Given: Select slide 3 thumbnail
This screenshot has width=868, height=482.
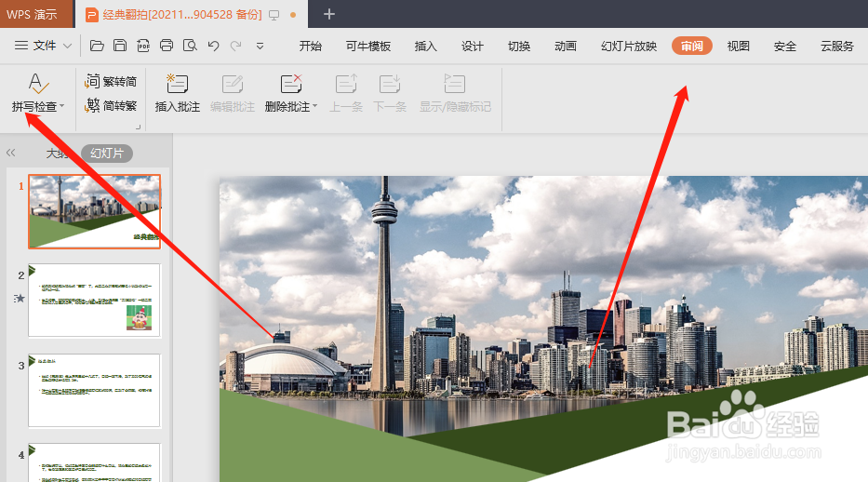Looking at the screenshot, I should (x=95, y=390).
